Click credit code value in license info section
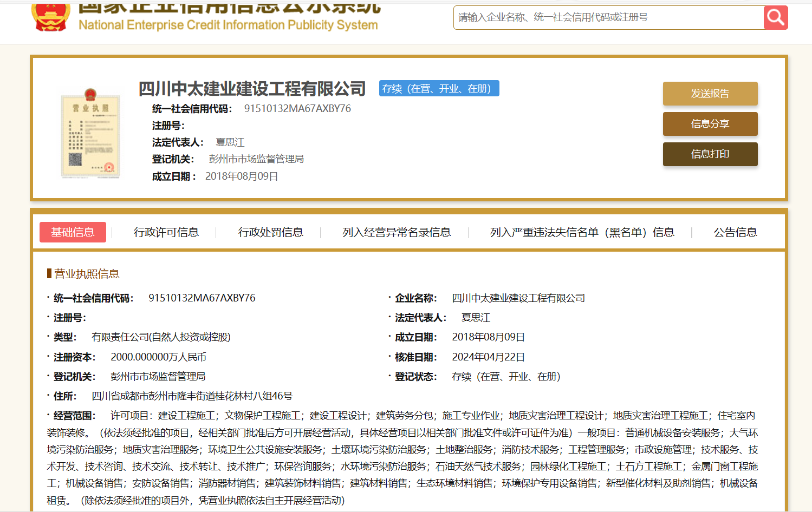812x512 pixels. point(202,298)
